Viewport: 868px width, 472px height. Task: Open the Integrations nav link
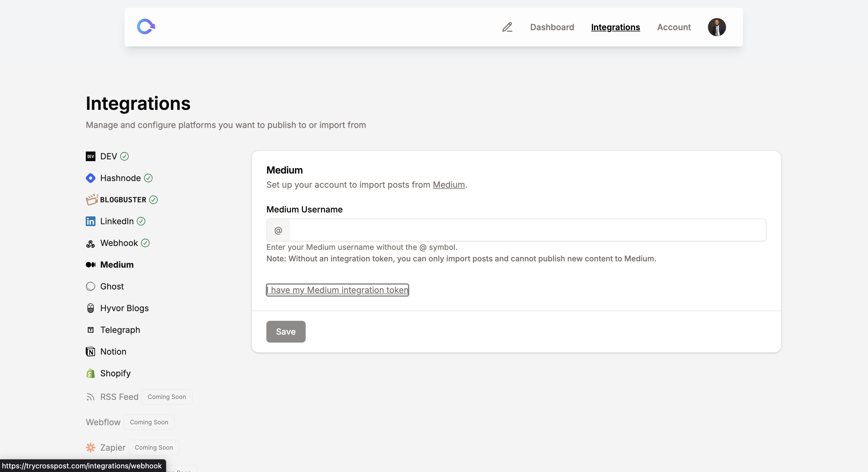(615, 27)
